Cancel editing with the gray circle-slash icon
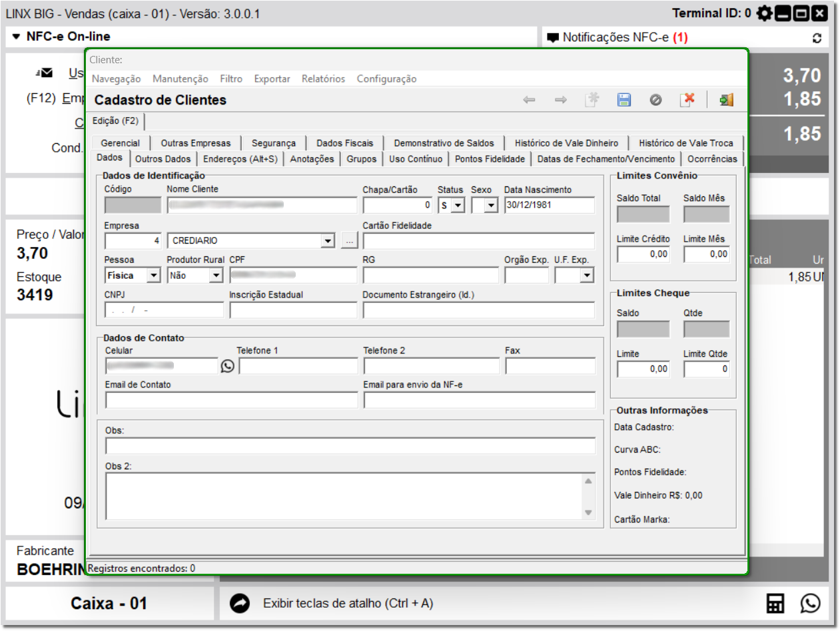This screenshot has height=631, width=840. pos(655,100)
